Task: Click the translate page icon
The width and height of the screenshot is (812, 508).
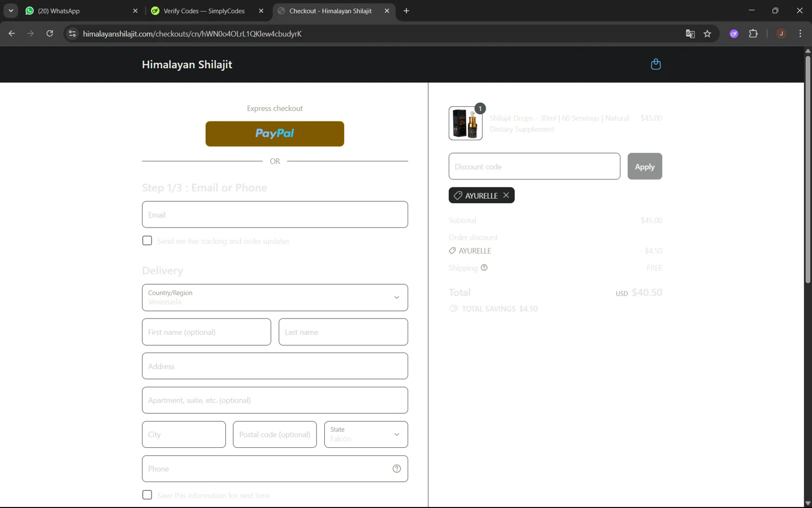Action: pyautogui.click(x=690, y=34)
